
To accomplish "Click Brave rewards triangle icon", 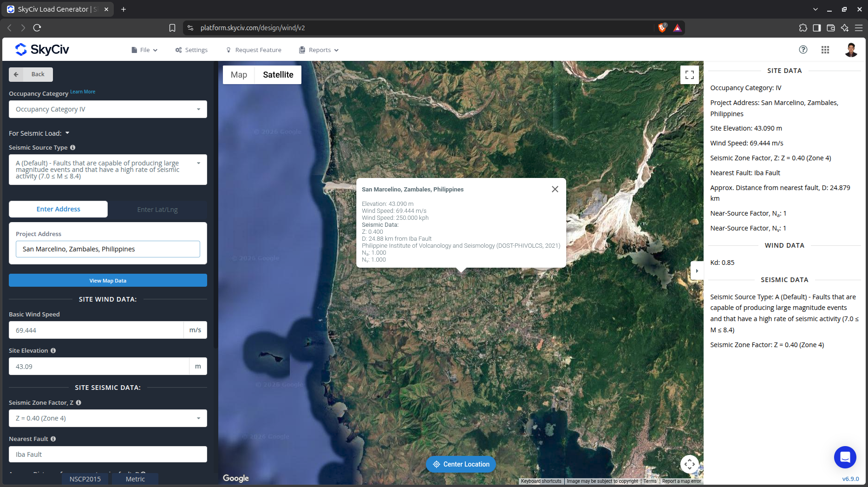I will (x=678, y=28).
